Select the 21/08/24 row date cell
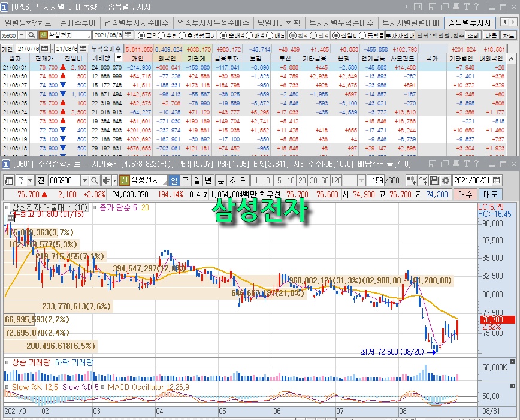The width and height of the screenshot is (520, 420). [x=15, y=113]
